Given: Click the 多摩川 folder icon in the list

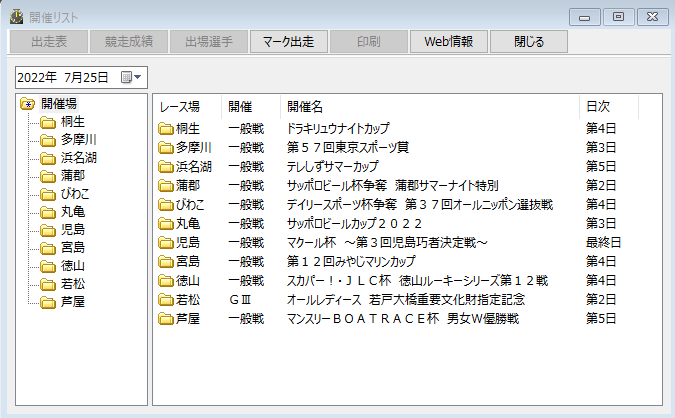Looking at the screenshot, I should pyautogui.click(x=165, y=148).
